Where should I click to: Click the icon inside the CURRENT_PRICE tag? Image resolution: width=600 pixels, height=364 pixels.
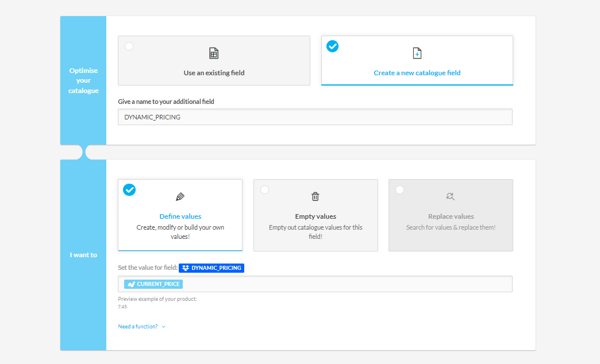[x=131, y=284]
